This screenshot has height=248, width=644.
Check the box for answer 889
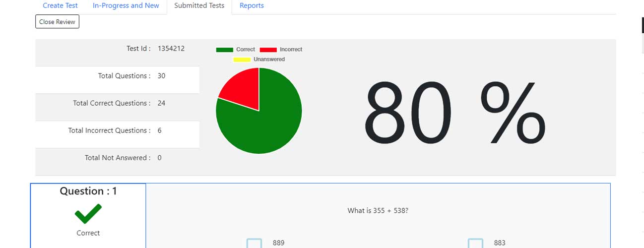pyautogui.click(x=254, y=243)
